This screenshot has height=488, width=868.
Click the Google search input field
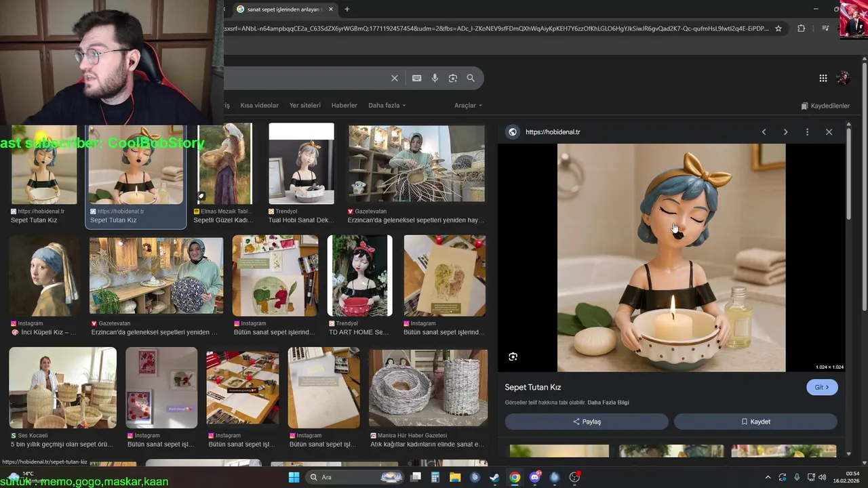tap(305, 78)
